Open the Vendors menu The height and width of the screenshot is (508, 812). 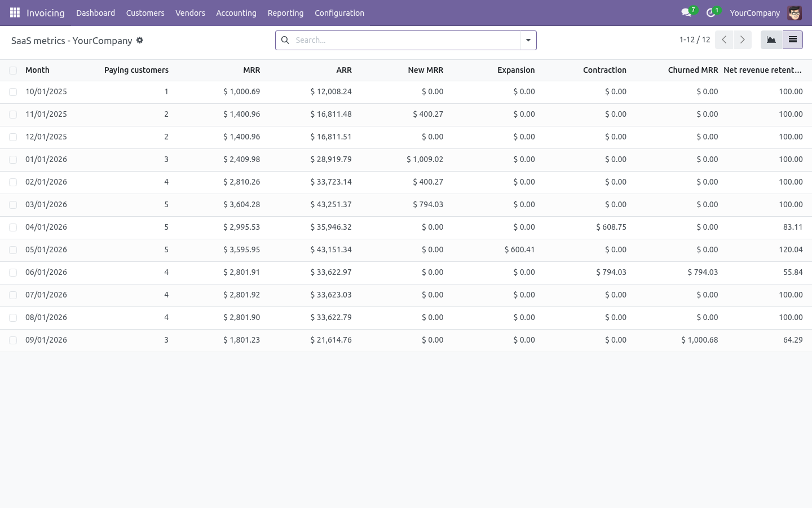point(190,12)
